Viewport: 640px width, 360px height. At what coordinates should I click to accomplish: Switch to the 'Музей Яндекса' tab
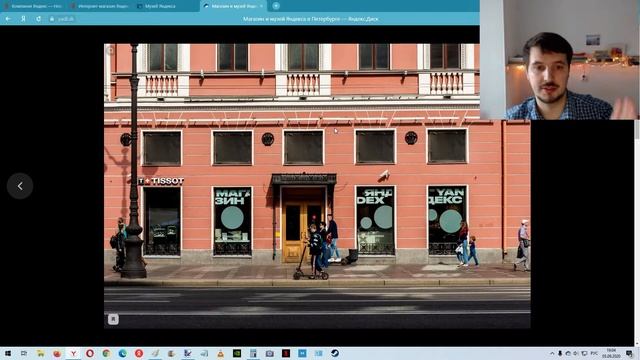[x=166, y=6]
